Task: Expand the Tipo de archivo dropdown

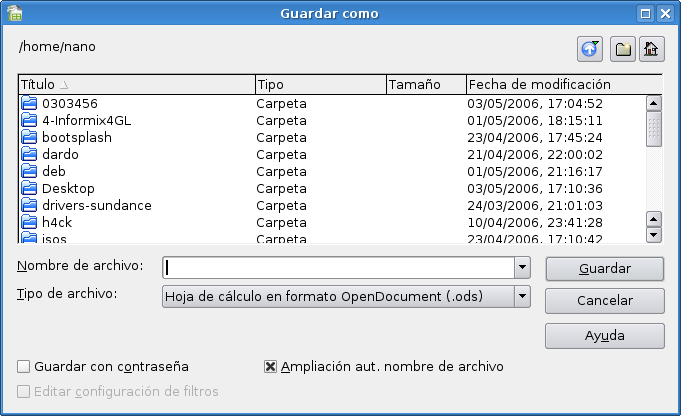Action: [522, 296]
